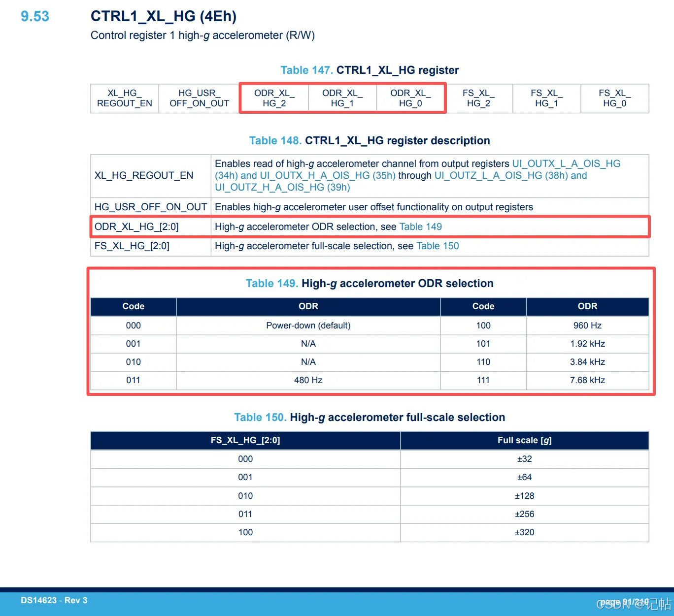This screenshot has height=616, width=674.
Task: Select the "±64" full-scale value
Action: click(x=525, y=477)
